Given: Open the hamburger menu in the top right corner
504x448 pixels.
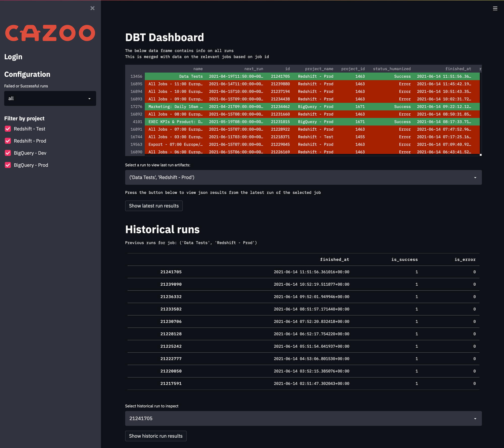Looking at the screenshot, I should pyautogui.click(x=495, y=8).
